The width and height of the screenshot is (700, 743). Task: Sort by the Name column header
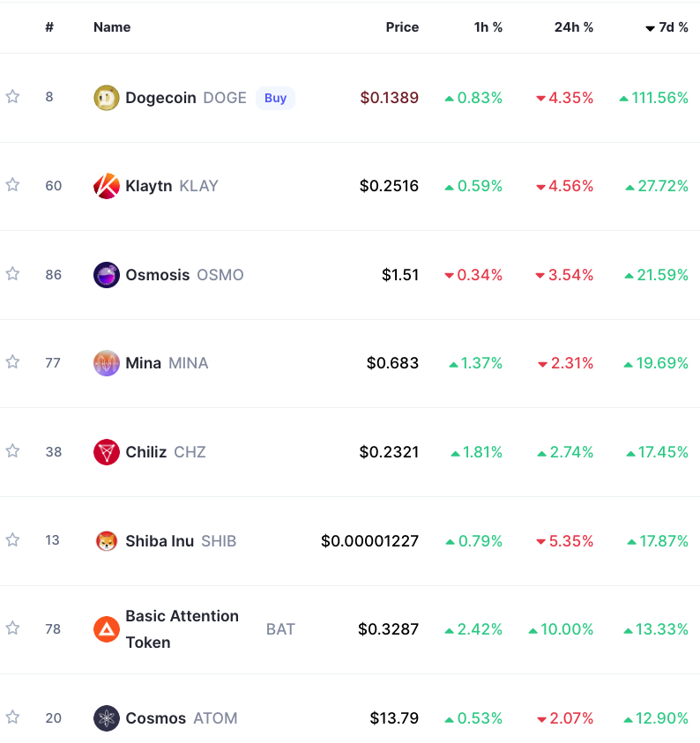pyautogui.click(x=112, y=27)
